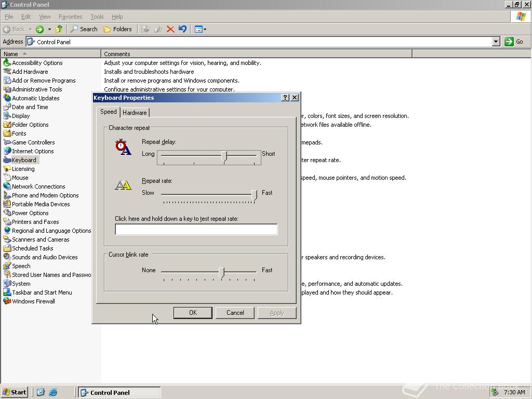Image resolution: width=532 pixels, height=399 pixels.
Task: Click the Control Panel taskbar button
Action: point(119,393)
